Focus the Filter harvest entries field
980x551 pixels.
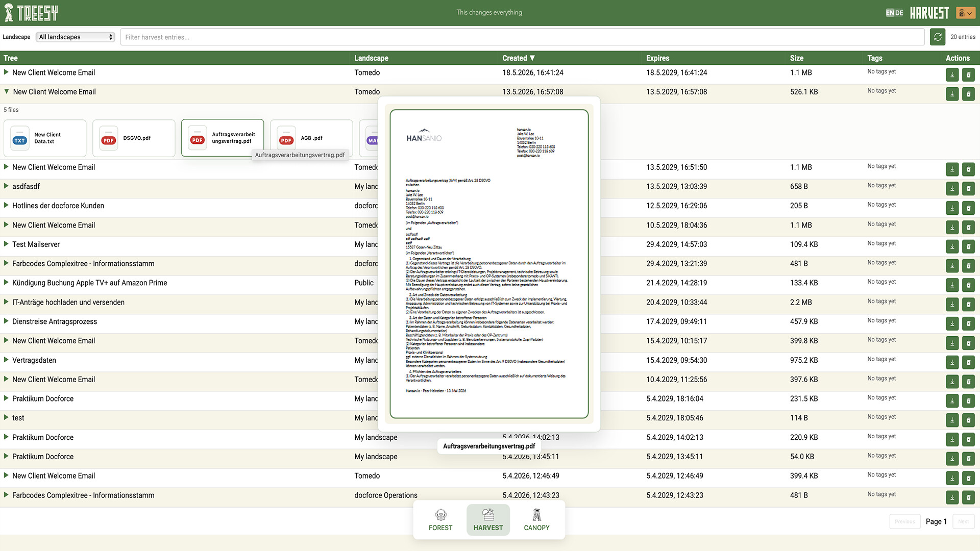pos(522,37)
